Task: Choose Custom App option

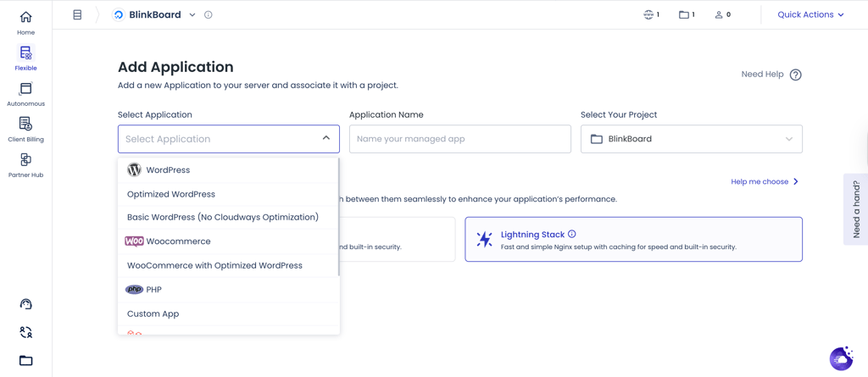Action: tap(228, 314)
